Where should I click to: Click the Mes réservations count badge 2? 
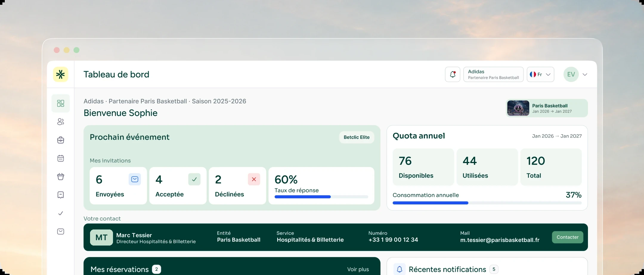[x=157, y=269]
